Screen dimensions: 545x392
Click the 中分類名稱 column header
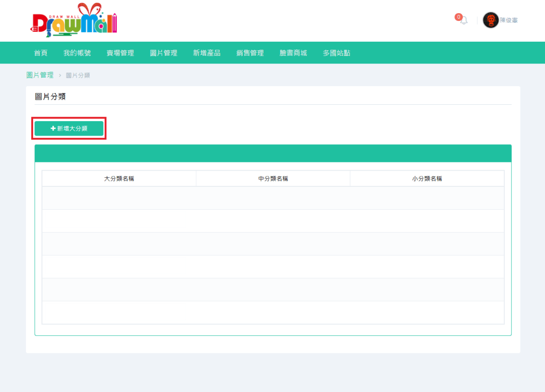[273, 179]
